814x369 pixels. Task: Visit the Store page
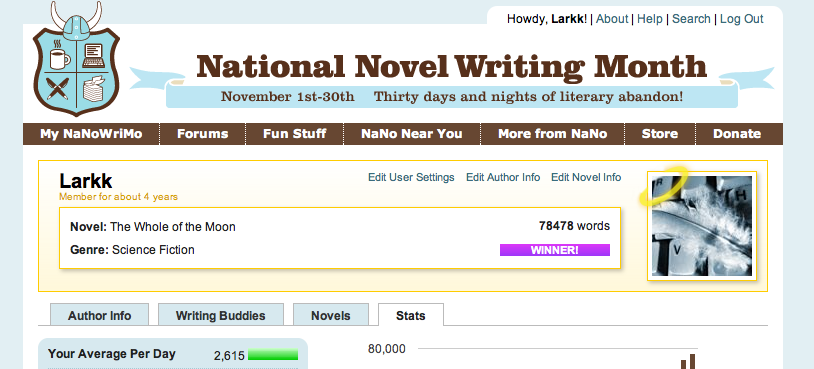click(660, 134)
